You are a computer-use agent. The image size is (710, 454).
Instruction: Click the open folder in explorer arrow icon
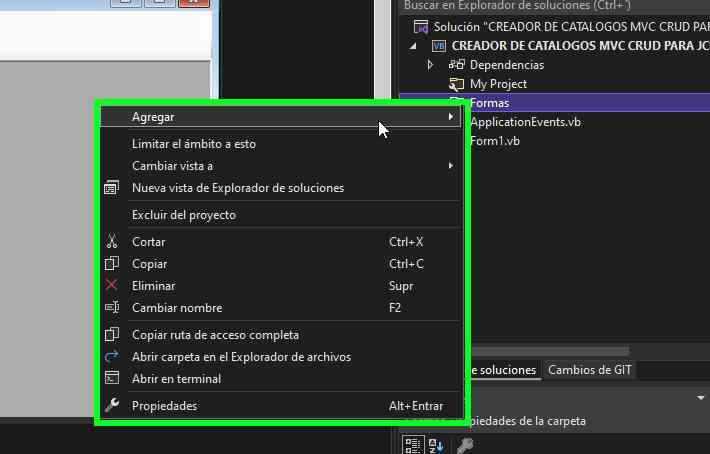(112, 357)
